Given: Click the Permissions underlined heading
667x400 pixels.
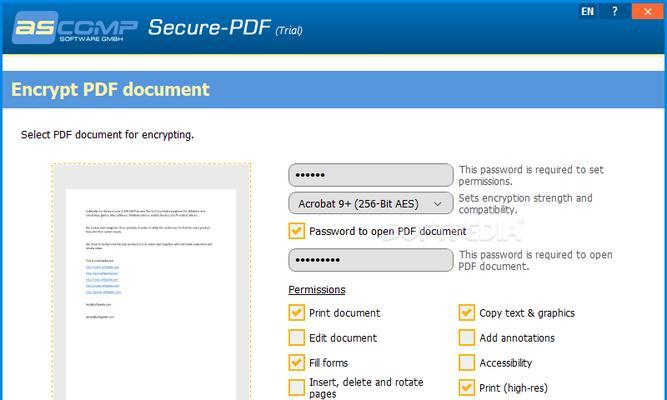Looking at the screenshot, I should 317,290.
